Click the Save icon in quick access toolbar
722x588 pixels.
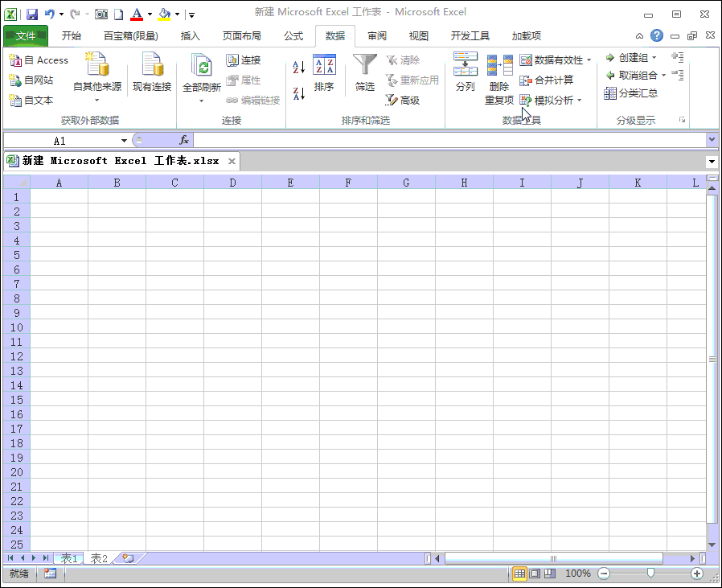pos(32,14)
